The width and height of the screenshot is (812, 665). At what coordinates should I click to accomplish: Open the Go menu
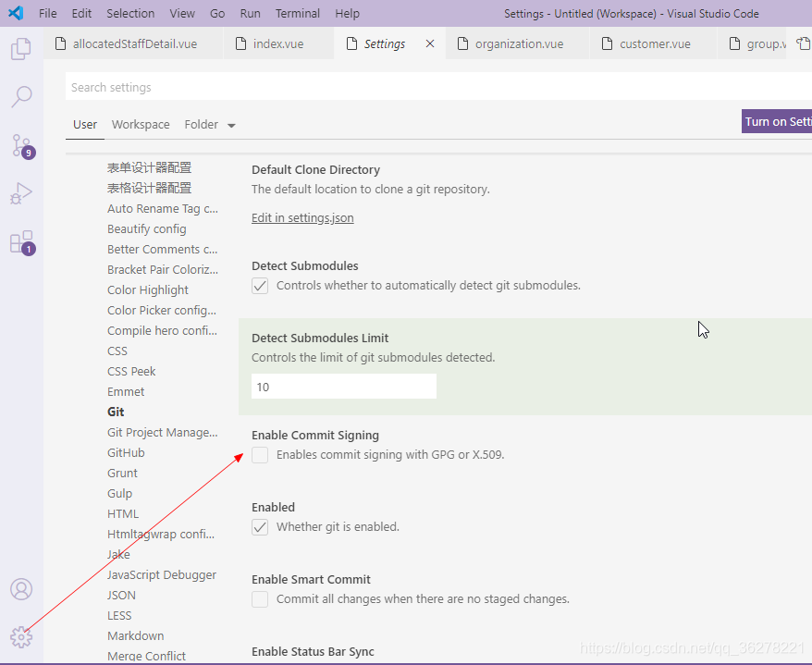tap(217, 14)
